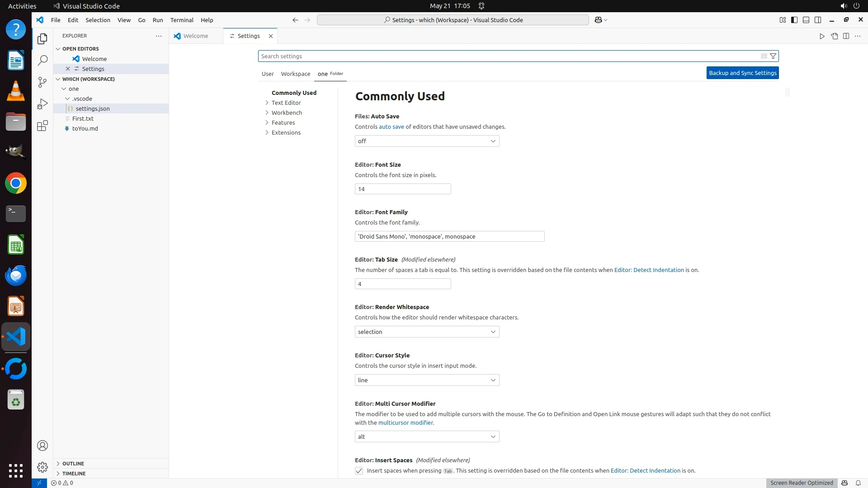
Task: Open the Extensions view
Action: coord(42,126)
